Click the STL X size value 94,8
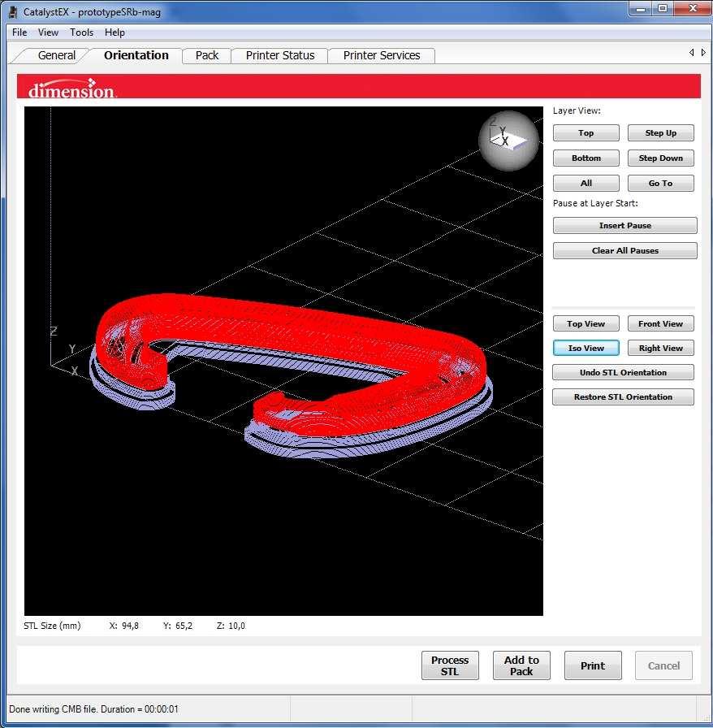The image size is (713, 728). pyautogui.click(x=130, y=626)
